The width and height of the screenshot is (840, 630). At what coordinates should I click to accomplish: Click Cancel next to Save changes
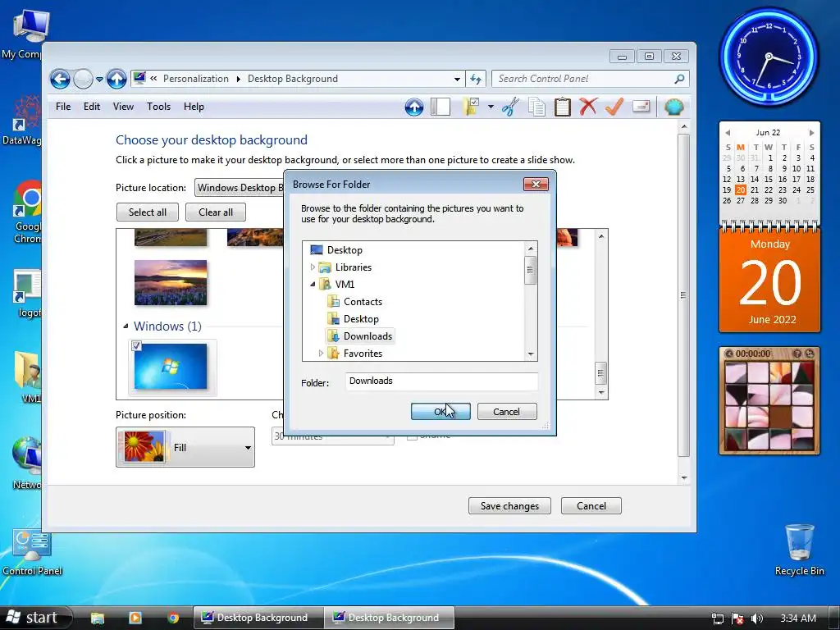(x=591, y=505)
